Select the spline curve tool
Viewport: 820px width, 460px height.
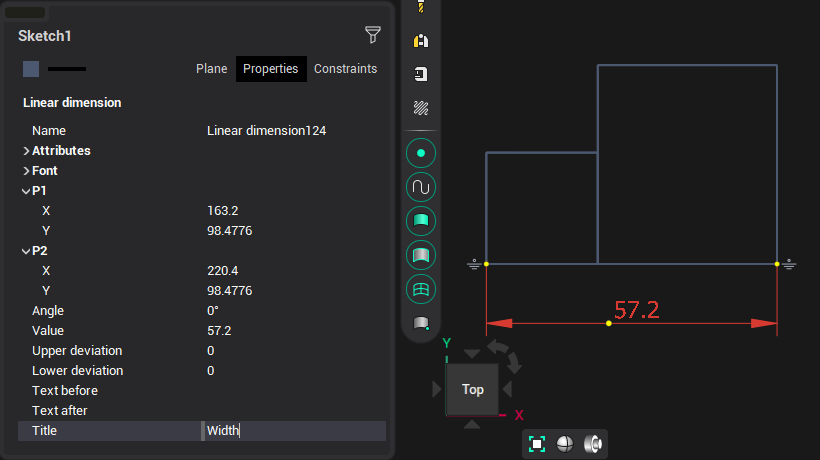coord(421,187)
